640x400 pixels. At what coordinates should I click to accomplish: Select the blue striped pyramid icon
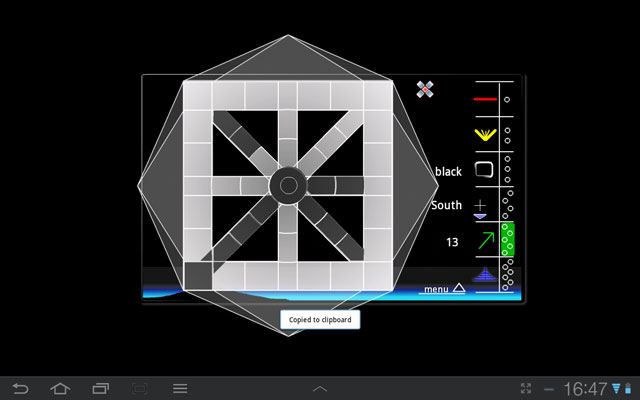pos(485,274)
